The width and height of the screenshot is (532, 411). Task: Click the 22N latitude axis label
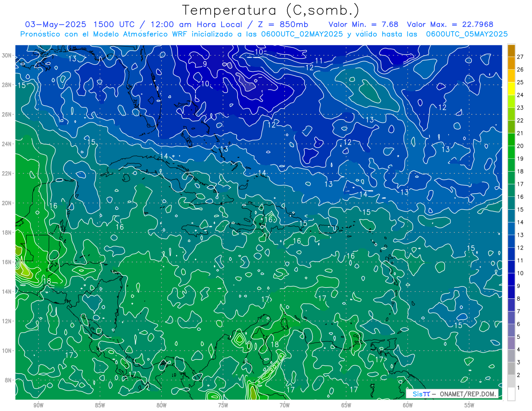[7, 173]
